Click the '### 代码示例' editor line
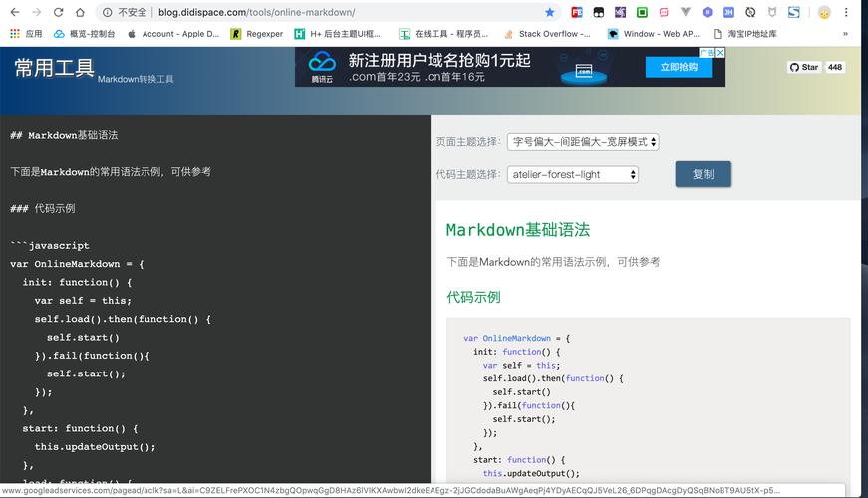This screenshot has width=868, height=498. (x=43, y=208)
